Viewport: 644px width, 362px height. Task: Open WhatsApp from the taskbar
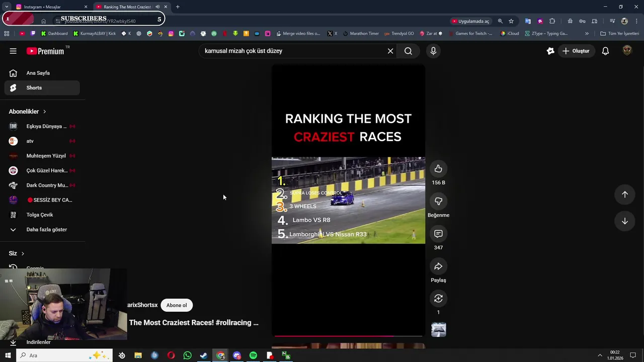(x=187, y=355)
